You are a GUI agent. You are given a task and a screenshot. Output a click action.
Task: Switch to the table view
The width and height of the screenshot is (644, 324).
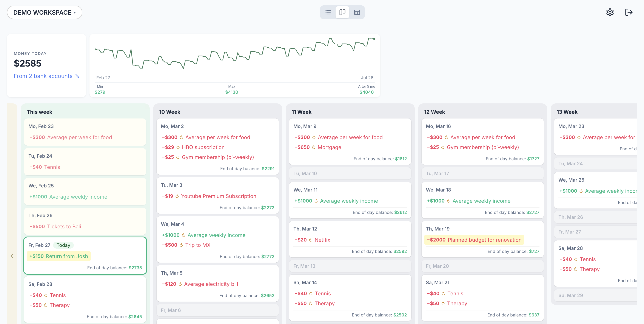coord(357,12)
